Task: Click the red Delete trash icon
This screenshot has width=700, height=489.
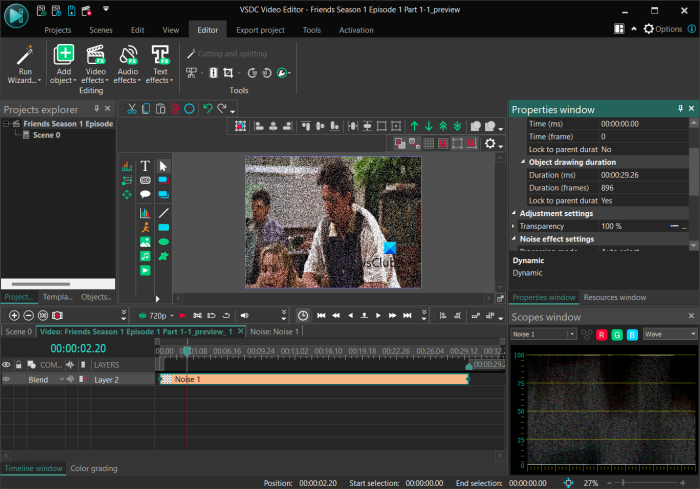Action: pyautogui.click(x=174, y=108)
